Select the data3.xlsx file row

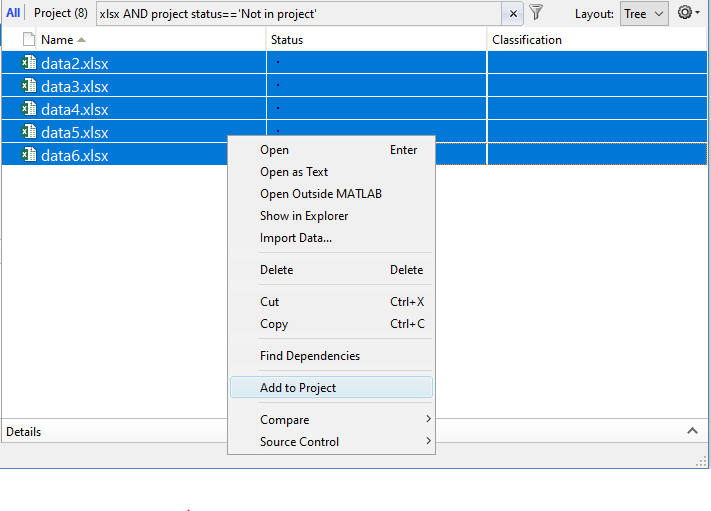coord(354,86)
